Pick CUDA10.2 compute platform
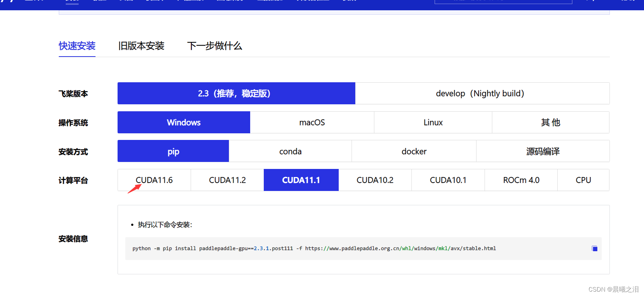 (x=375, y=180)
